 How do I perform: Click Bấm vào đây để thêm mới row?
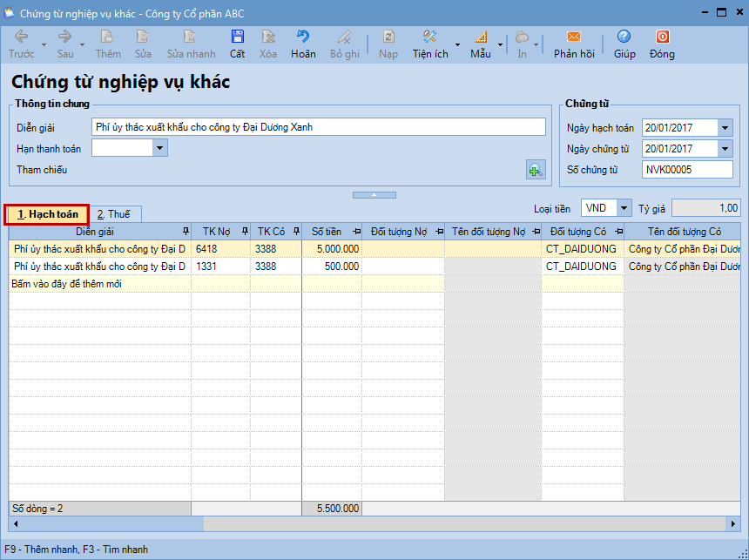pyautogui.click(x=99, y=284)
